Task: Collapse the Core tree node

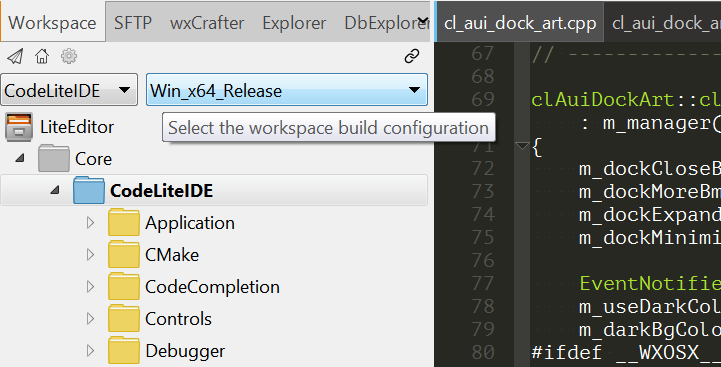Action: tap(19, 158)
